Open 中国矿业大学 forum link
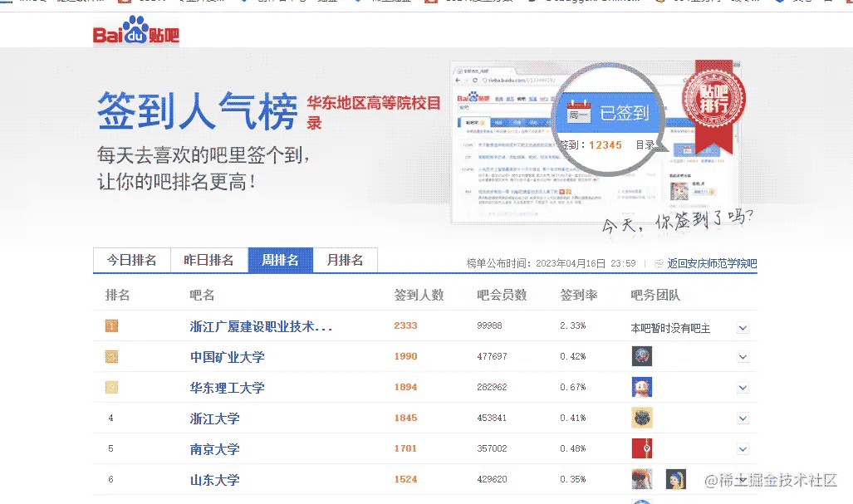The height and width of the screenshot is (504, 853). 227,357
